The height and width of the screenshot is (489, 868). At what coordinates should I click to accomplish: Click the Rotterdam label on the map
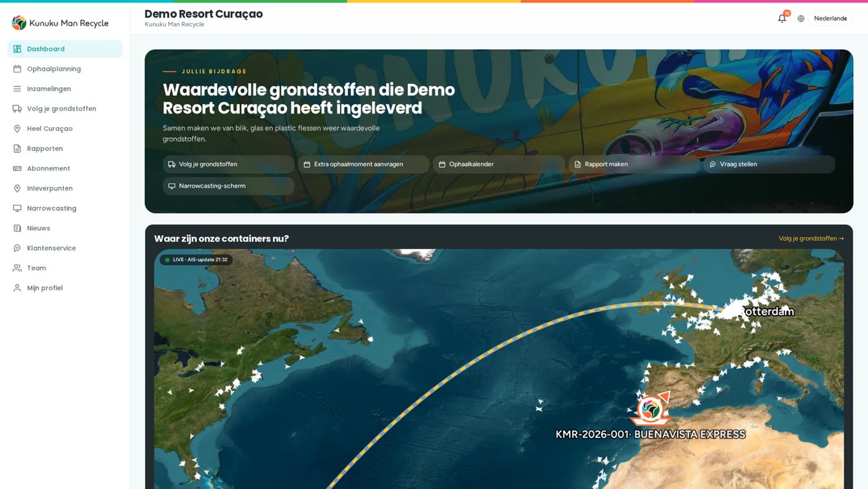pos(768,312)
